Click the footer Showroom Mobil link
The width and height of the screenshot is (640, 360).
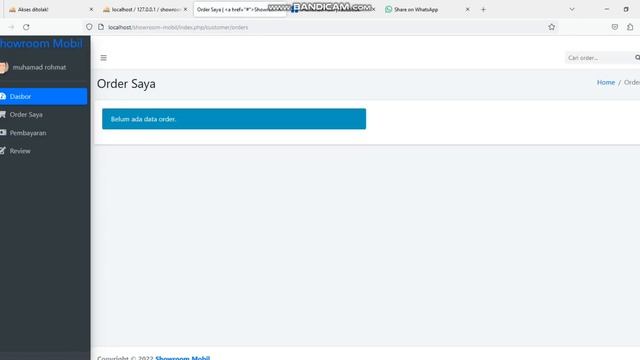182,358
